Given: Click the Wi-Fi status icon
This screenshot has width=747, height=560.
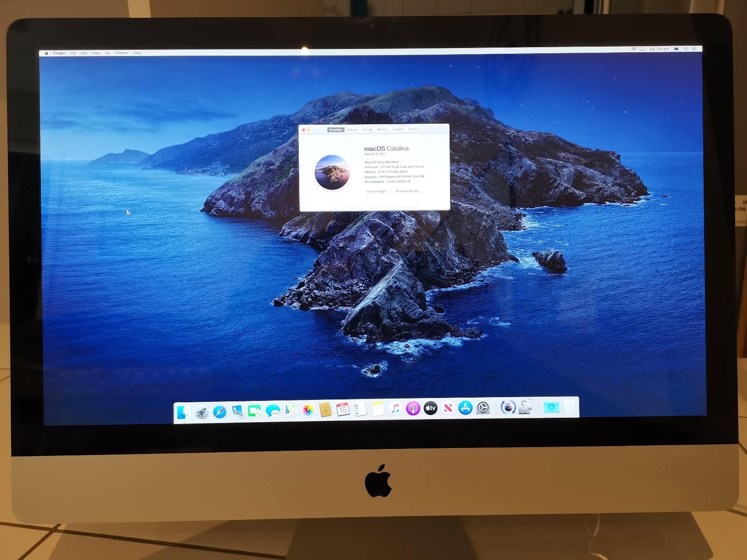Looking at the screenshot, I should coord(634,49).
